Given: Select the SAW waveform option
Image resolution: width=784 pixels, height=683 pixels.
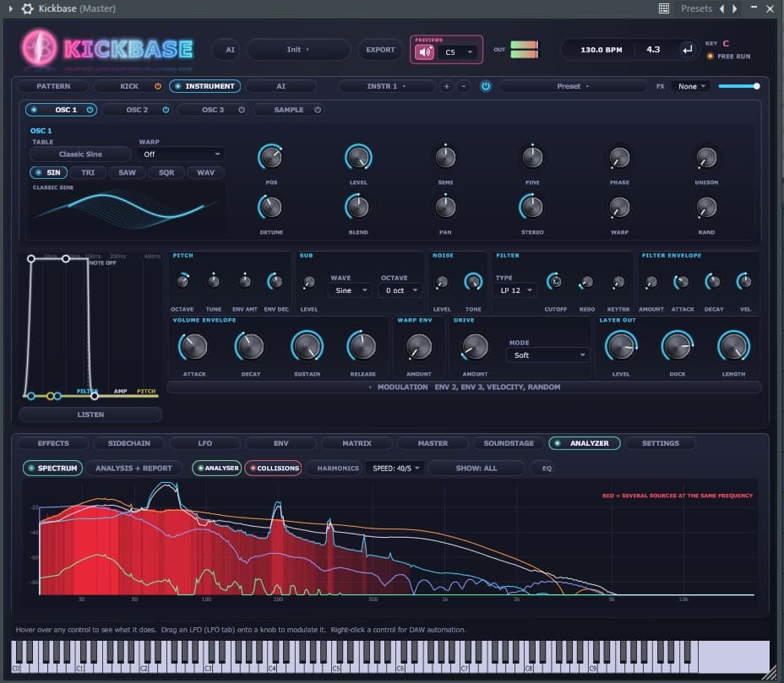Looking at the screenshot, I should point(127,172).
